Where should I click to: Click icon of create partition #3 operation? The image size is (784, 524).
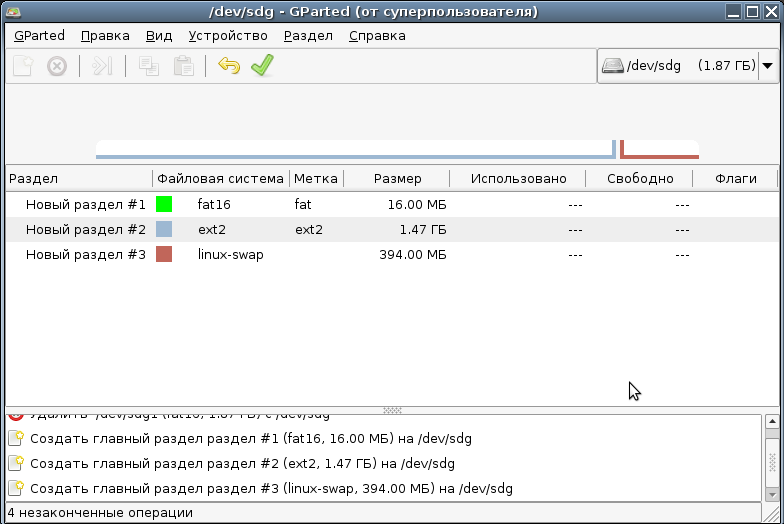(x=16, y=488)
